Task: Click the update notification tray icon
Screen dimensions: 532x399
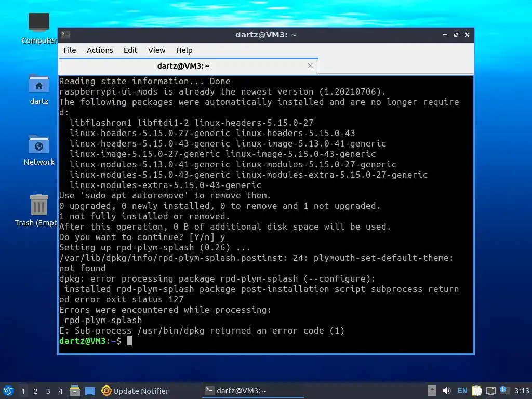Action: [x=504, y=390]
